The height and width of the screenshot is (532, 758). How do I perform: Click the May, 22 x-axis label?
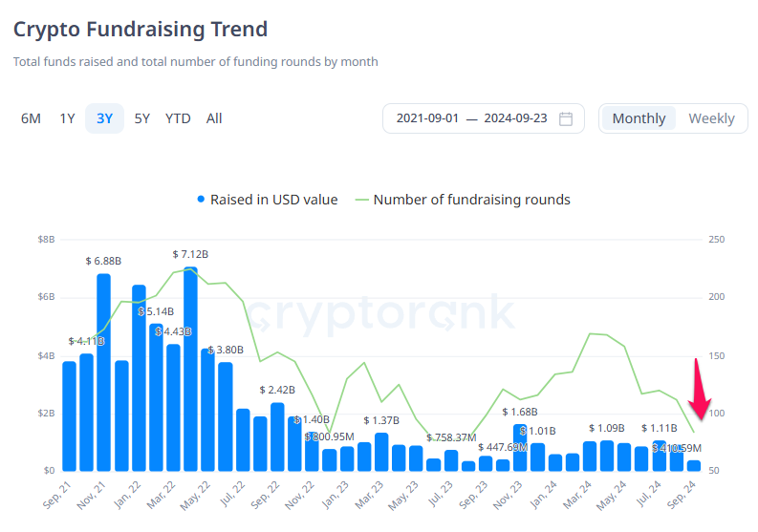point(195,496)
